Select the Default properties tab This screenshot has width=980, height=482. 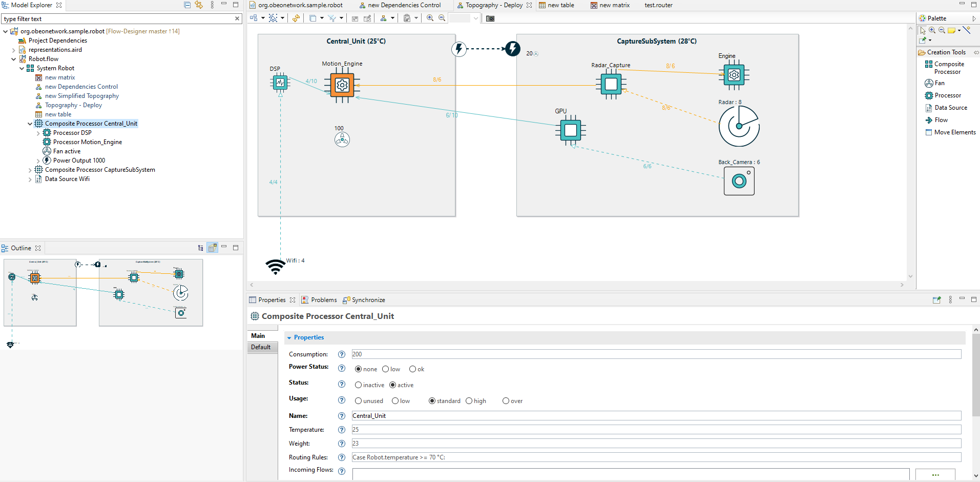point(262,347)
